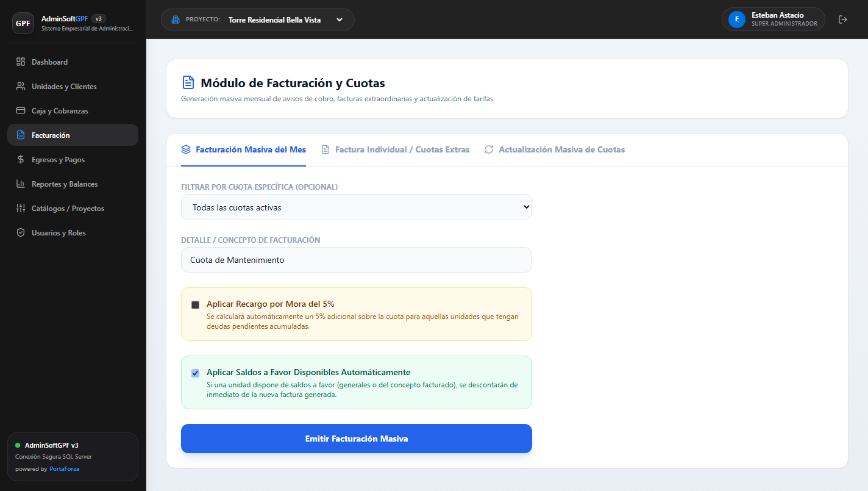Open the project selector Torre Residencial Bella Vista
Screen dimensions: 868x491
coord(258,20)
